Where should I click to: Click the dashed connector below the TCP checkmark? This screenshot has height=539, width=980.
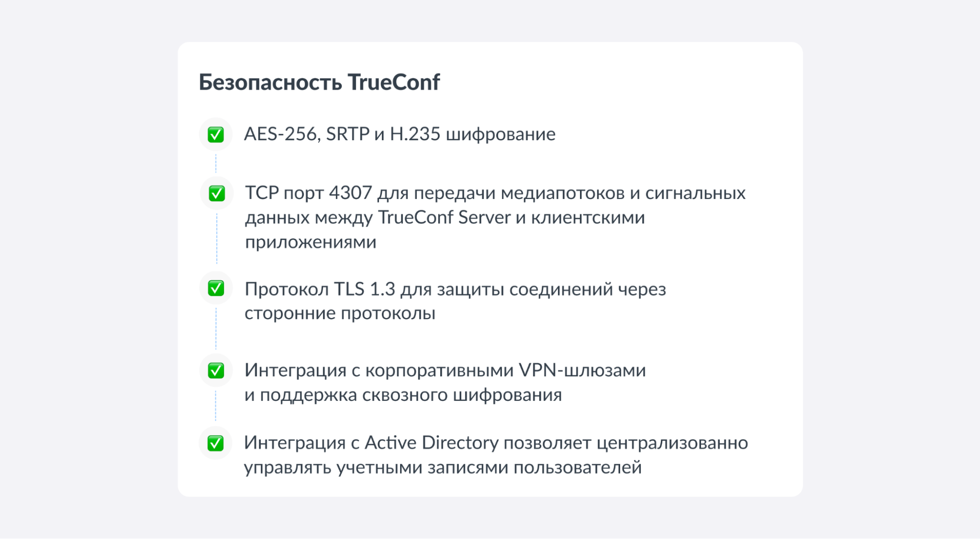tap(217, 239)
